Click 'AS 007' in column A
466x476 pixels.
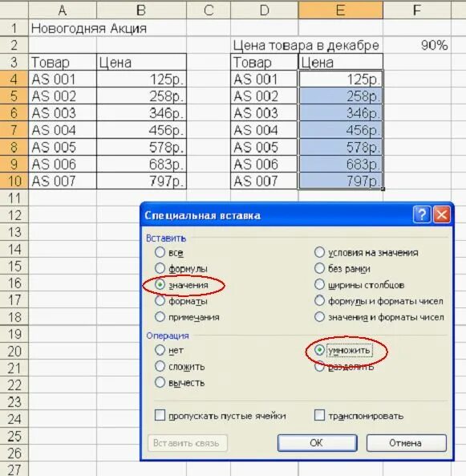point(63,181)
